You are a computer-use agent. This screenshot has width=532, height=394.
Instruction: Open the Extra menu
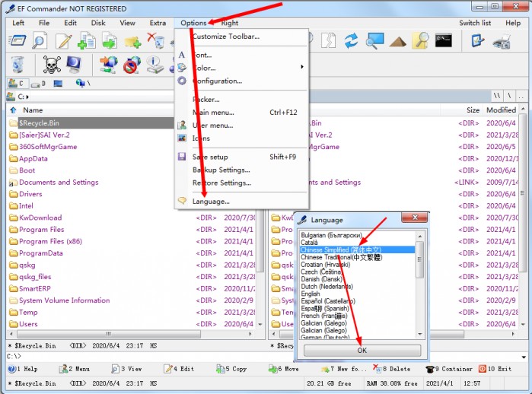coord(158,23)
